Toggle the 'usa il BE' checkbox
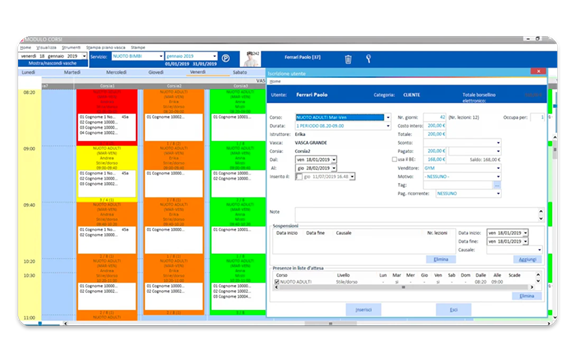 pyautogui.click(x=394, y=160)
